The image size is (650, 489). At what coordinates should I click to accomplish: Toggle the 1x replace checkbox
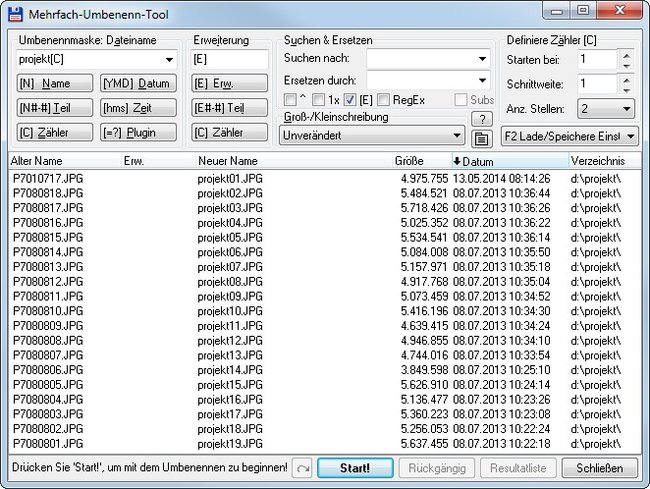point(318,99)
